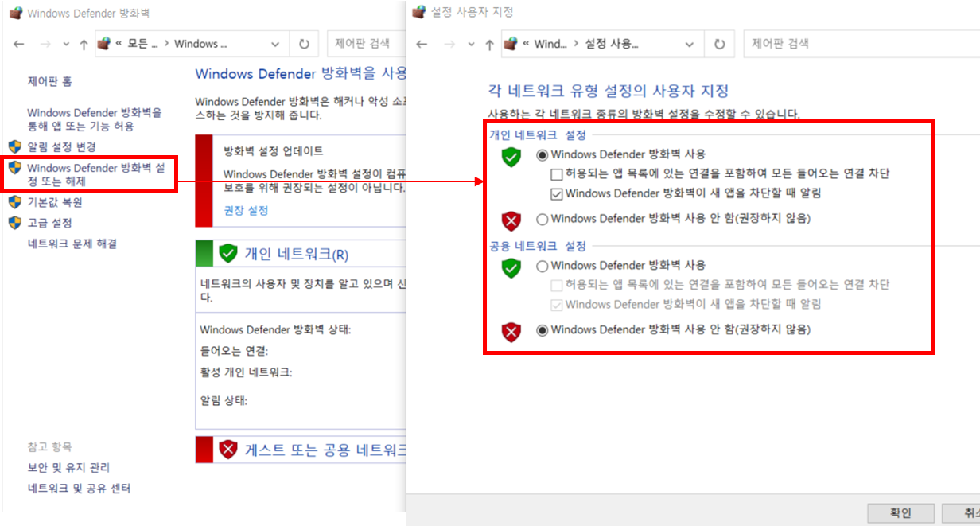Viewport: 980px width, 526px height.
Task: Click 설정 사용... breadcrumb in address bar
Action: coord(611,44)
